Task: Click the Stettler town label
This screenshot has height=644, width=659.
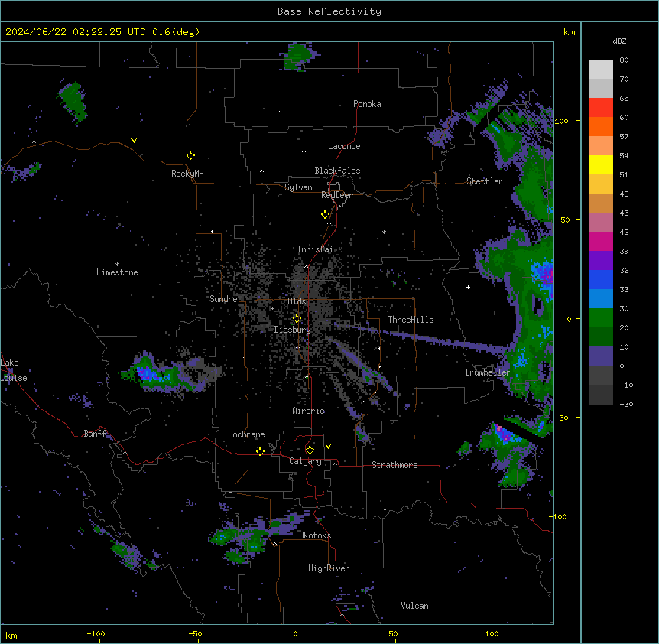Action: tap(485, 181)
